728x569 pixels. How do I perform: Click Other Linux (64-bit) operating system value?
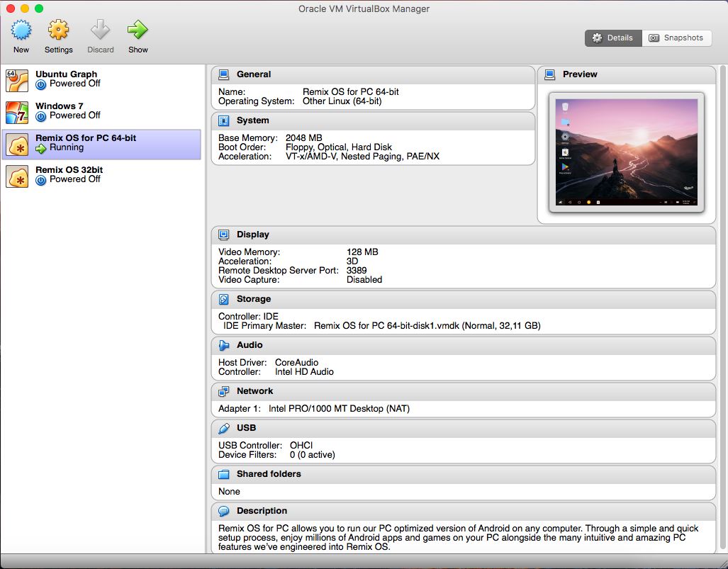(342, 101)
